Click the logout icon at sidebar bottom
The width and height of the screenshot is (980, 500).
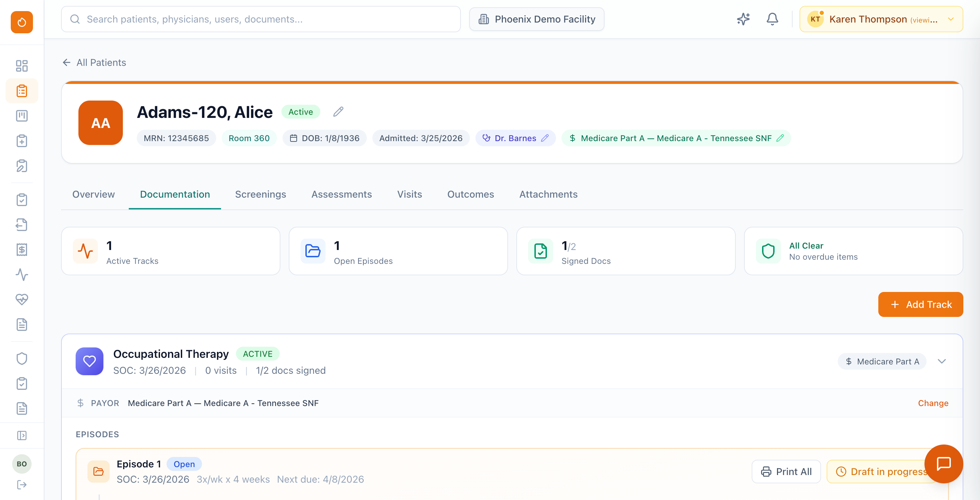22,484
